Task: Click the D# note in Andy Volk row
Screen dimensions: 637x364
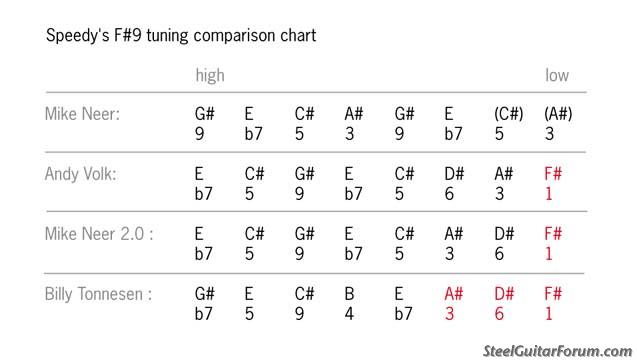Action: 454,174
